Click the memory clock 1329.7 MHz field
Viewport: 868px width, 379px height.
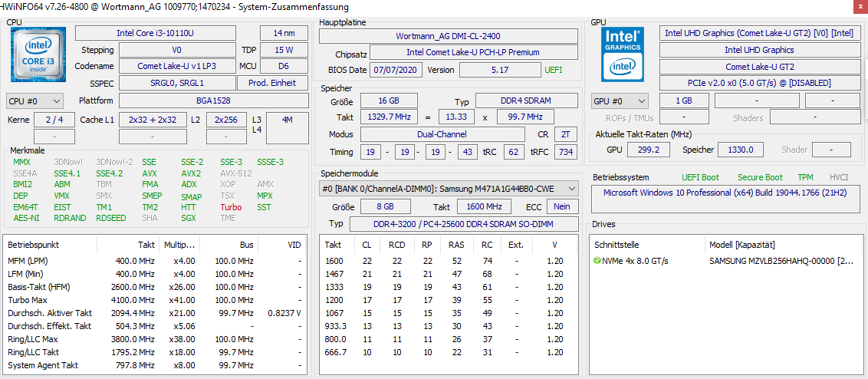(x=390, y=117)
